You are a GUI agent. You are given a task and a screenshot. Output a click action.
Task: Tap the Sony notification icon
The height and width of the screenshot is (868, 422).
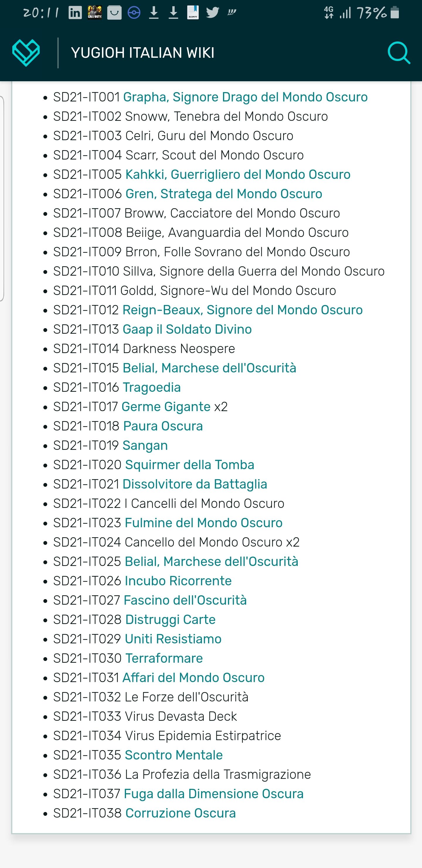(x=193, y=13)
